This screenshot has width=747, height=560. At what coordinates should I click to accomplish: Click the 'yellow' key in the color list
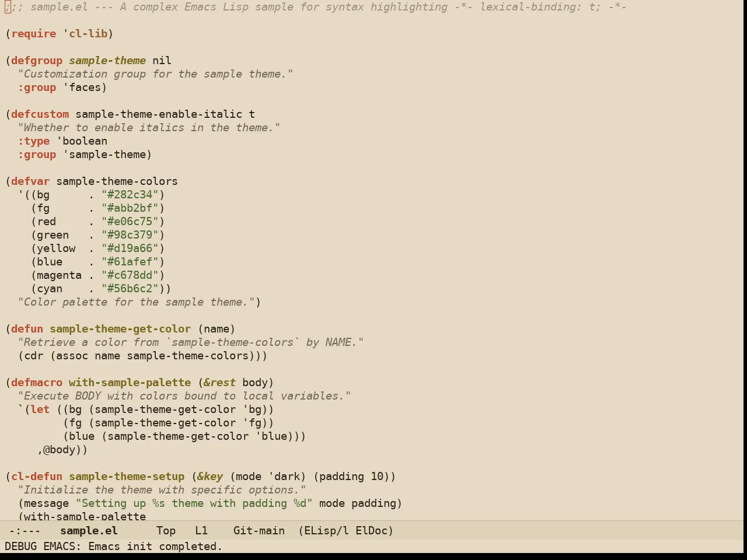click(x=56, y=249)
